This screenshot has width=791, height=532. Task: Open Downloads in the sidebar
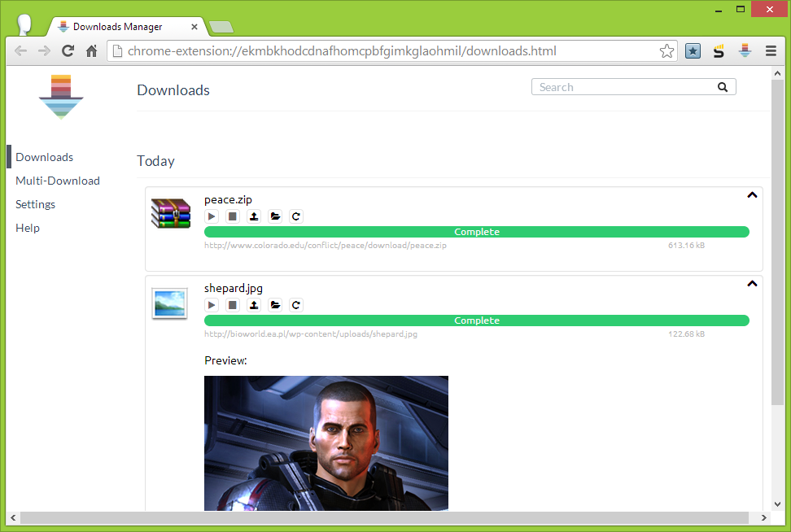pos(45,157)
